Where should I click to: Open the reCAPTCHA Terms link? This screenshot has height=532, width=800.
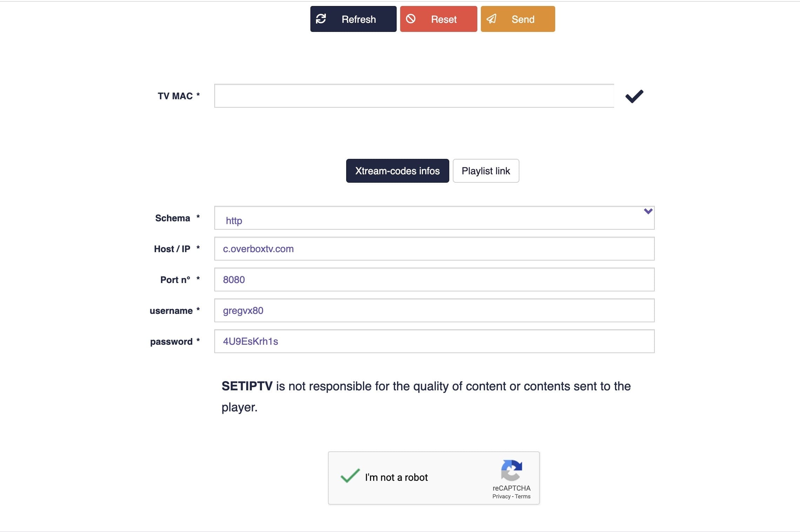point(523,496)
